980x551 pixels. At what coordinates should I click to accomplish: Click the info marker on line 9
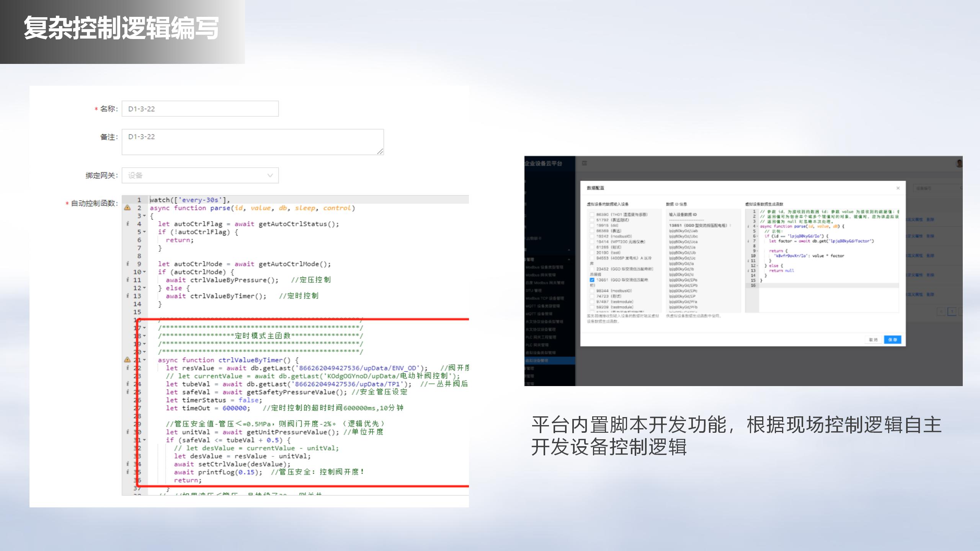pos(127,264)
